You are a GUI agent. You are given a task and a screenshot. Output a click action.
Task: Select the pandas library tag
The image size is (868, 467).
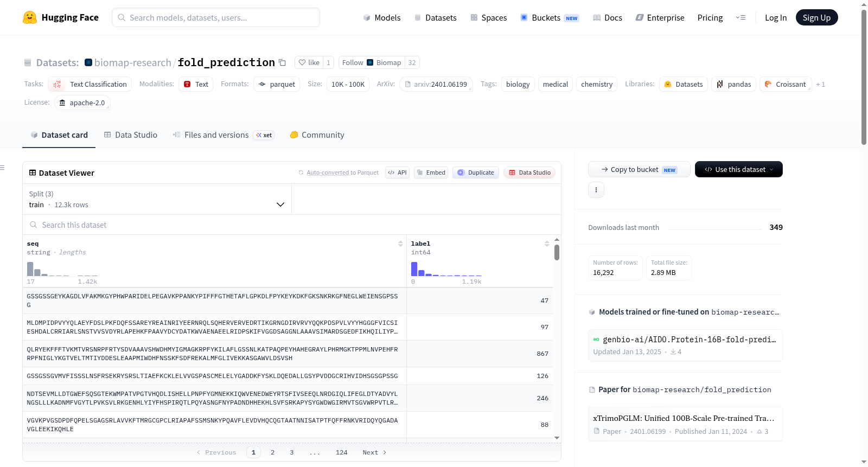[x=733, y=84]
